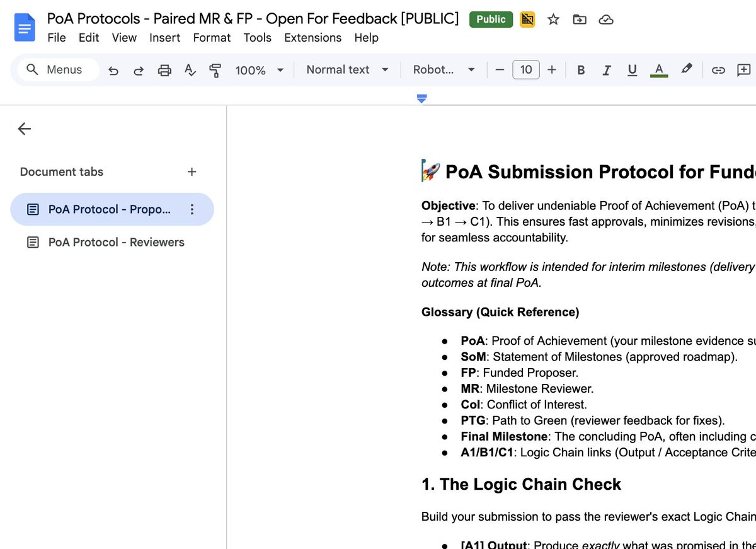Toggle underline formatting
The width and height of the screenshot is (756, 549).
(x=632, y=71)
